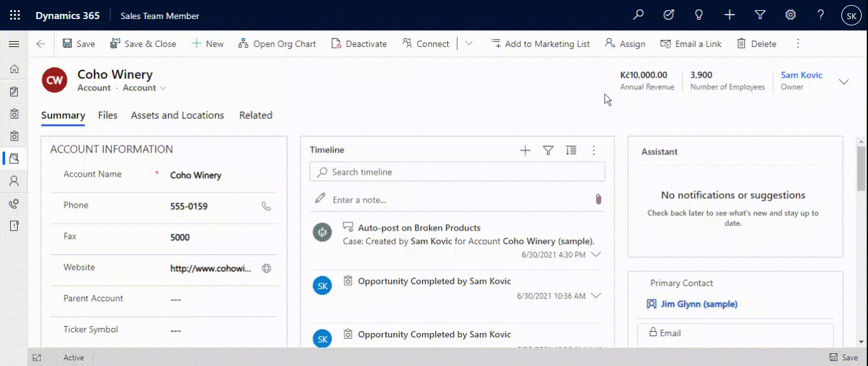Open the Jim Glynn (sample) contact link
The width and height of the screenshot is (868, 366).
coord(699,304)
